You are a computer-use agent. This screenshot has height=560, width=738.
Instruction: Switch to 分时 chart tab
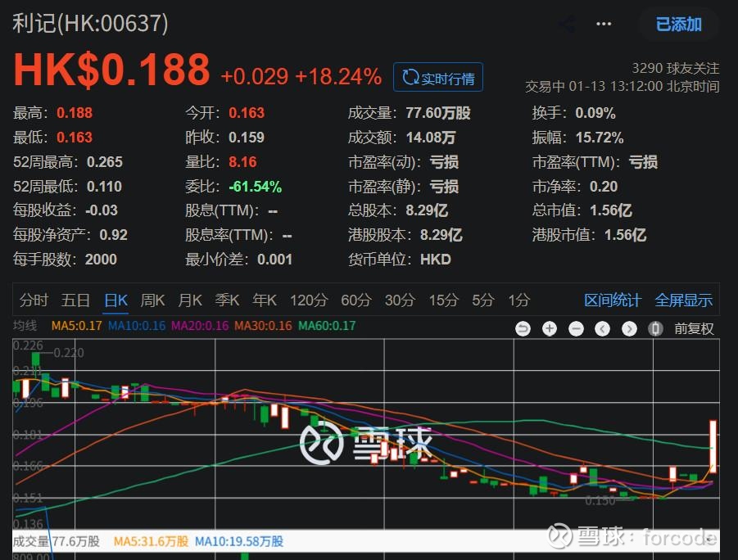[34, 300]
